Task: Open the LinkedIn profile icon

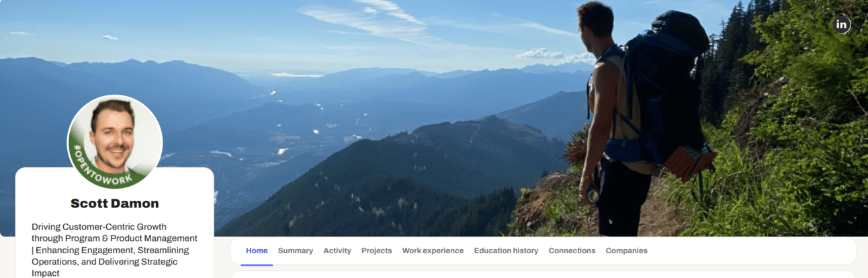Action: pyautogui.click(x=842, y=25)
